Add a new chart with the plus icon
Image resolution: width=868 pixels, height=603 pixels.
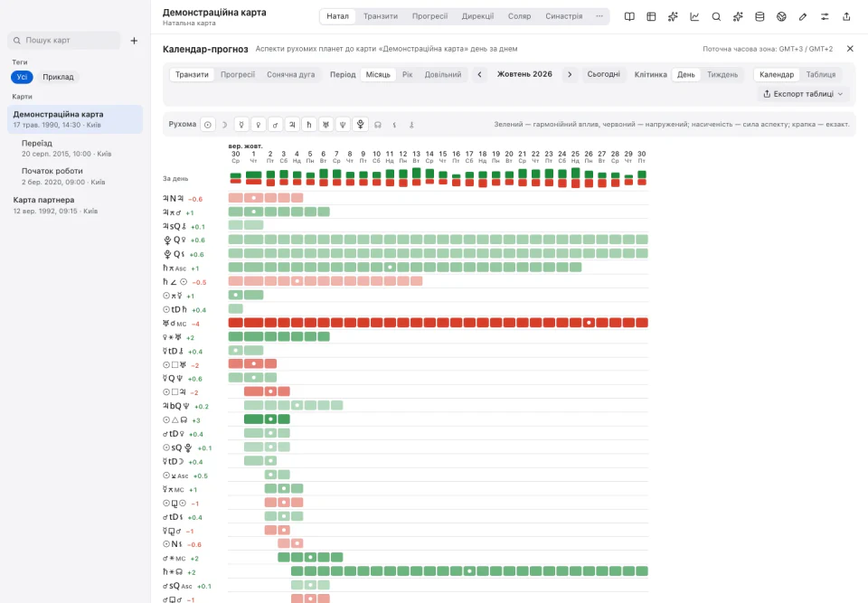(x=134, y=41)
